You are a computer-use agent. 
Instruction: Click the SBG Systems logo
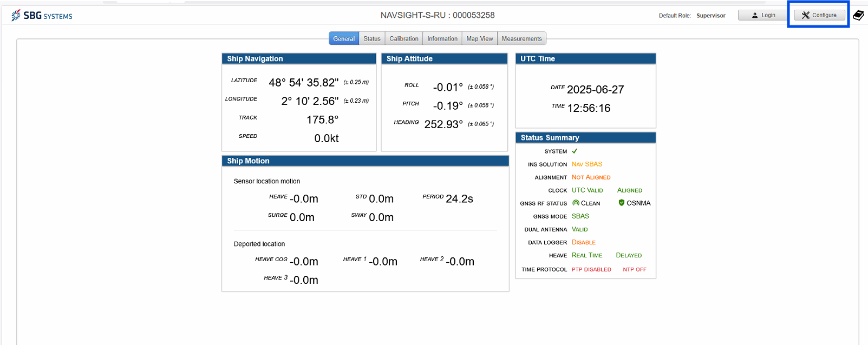[42, 16]
